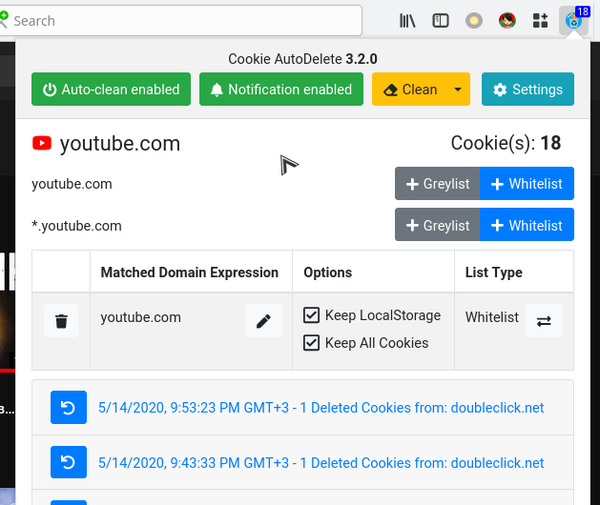Open 9:53:23 PM doubleclick.net deleted cookies entry
The height and width of the screenshot is (505, 600).
click(320, 408)
